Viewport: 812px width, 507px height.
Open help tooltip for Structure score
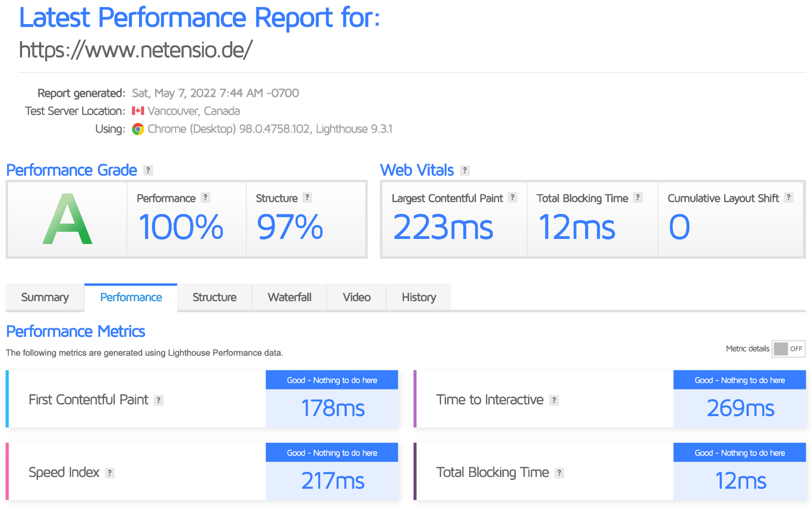pyautogui.click(x=308, y=198)
